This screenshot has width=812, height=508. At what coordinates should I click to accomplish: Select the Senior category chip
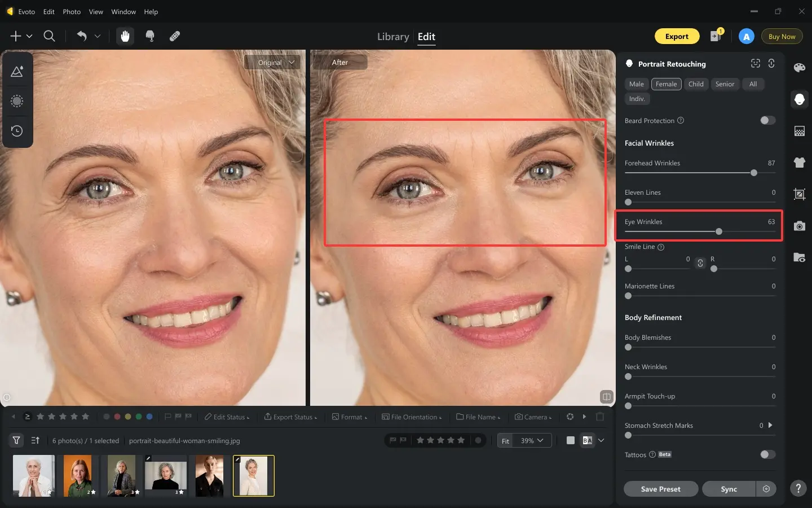coord(725,84)
